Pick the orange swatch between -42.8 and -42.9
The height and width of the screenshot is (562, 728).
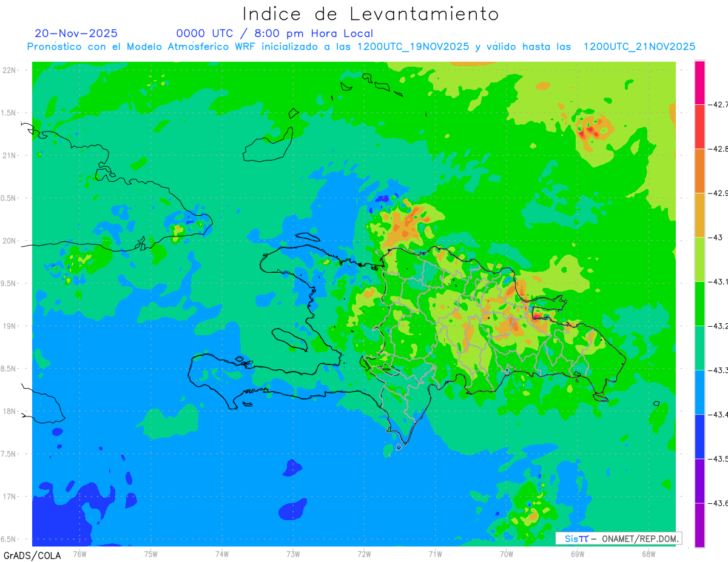coord(699,171)
